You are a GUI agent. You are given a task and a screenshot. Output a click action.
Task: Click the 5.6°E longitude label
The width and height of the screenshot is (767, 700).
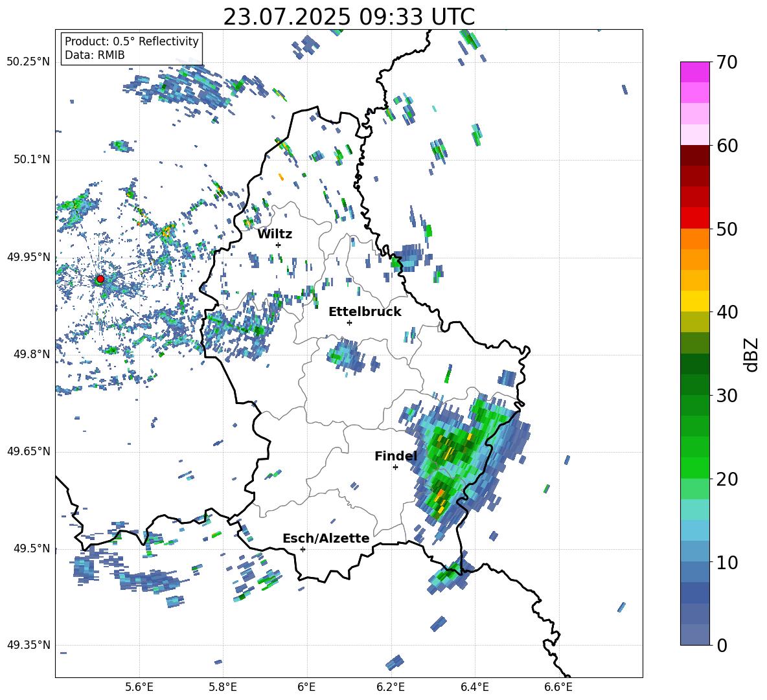(x=139, y=687)
